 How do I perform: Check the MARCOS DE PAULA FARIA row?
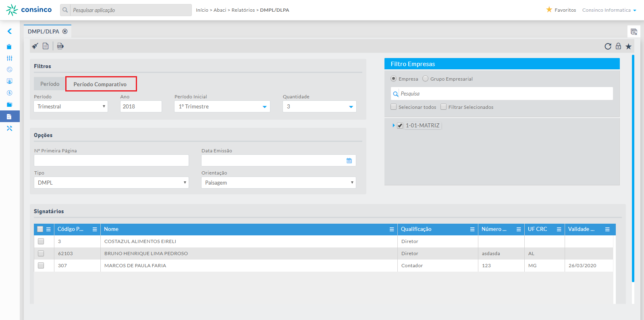41,266
